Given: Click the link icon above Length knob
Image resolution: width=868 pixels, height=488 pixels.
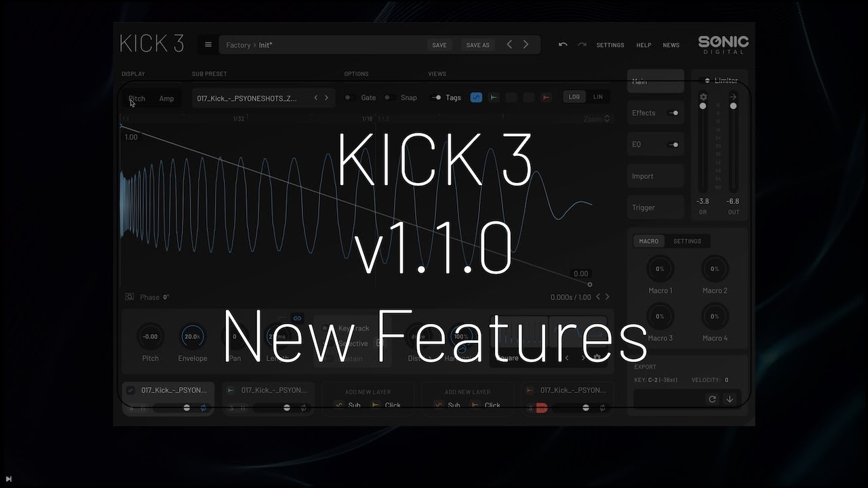Looking at the screenshot, I should 297,318.
